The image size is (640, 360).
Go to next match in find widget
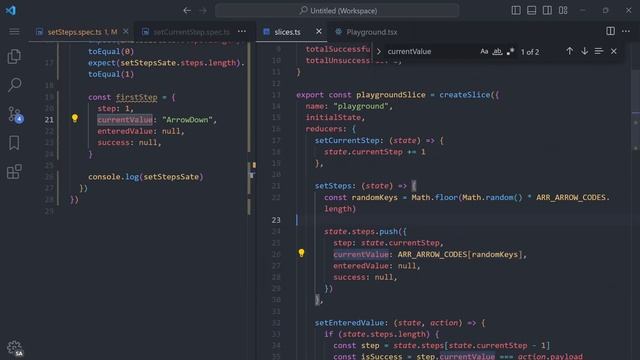(x=584, y=51)
